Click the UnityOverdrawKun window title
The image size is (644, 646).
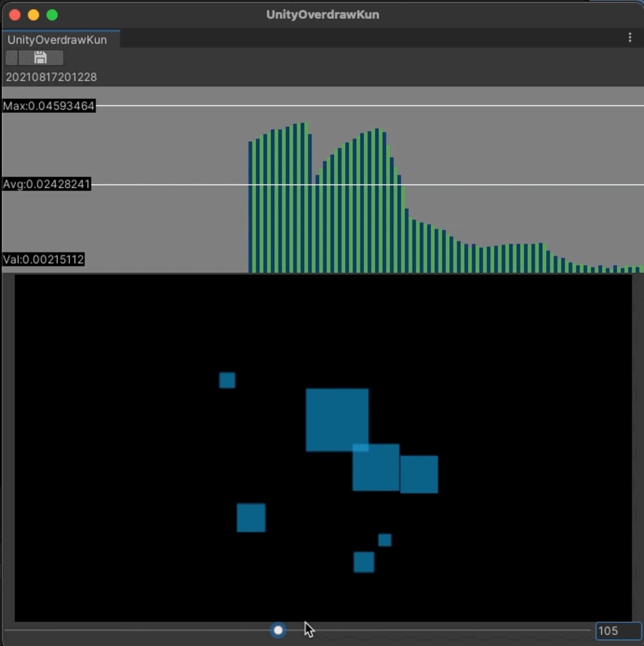pyautogui.click(x=322, y=14)
